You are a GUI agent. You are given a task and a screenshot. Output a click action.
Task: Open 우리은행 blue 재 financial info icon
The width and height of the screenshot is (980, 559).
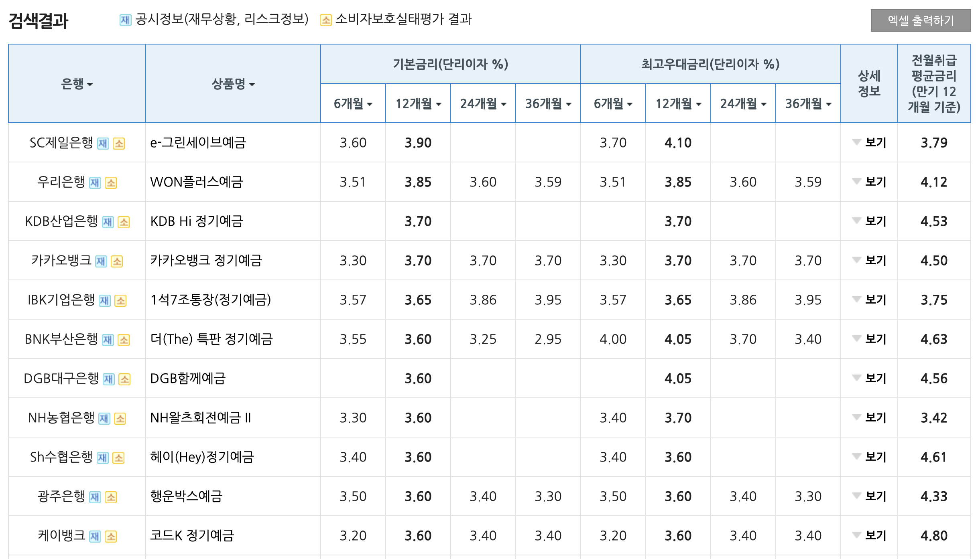coord(95,183)
